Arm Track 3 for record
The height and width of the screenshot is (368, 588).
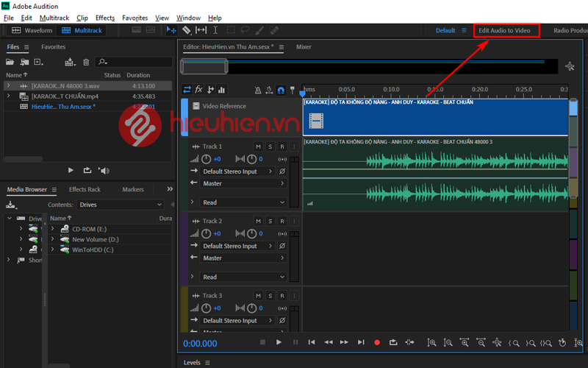(282, 296)
